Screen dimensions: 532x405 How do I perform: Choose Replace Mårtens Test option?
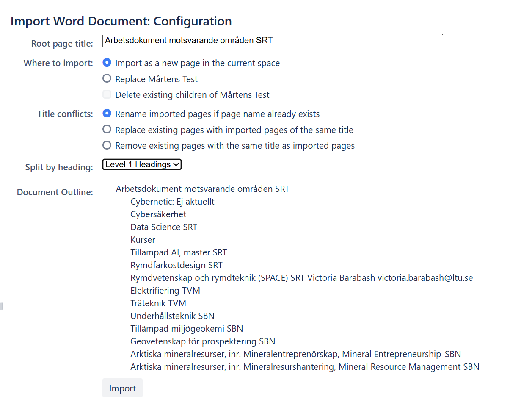107,78
